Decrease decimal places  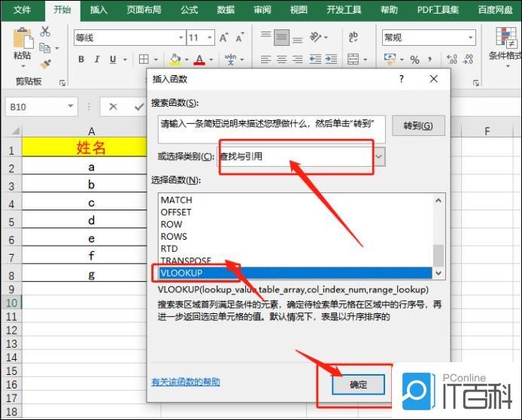point(468,59)
